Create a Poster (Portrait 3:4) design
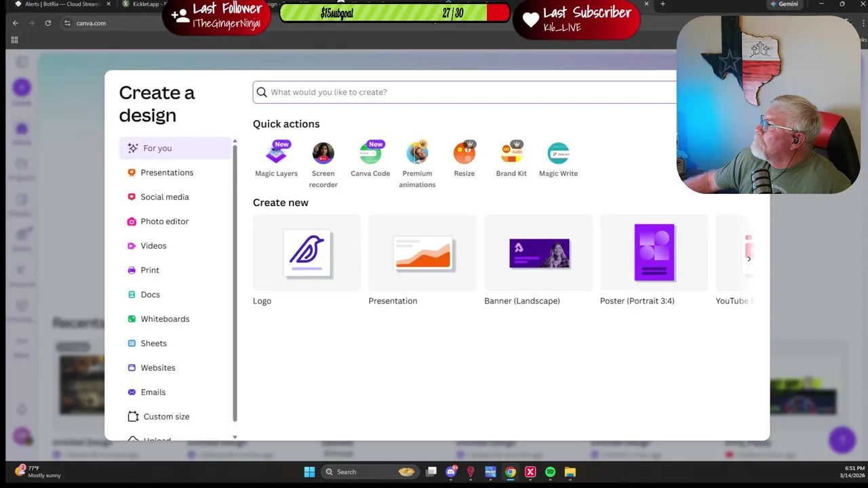 pos(654,260)
